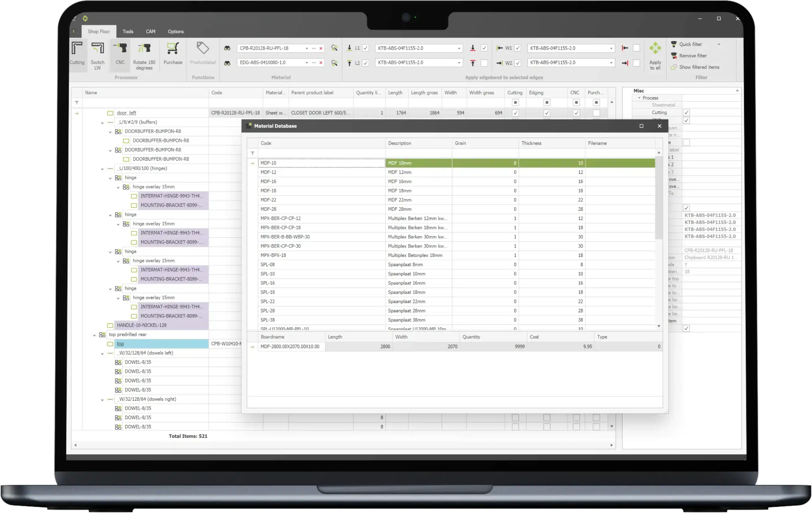The image size is (812, 513).
Task: Click binoculars icon beside CPB-R20128-RU-PFL-18 field
Action: [x=227, y=48]
